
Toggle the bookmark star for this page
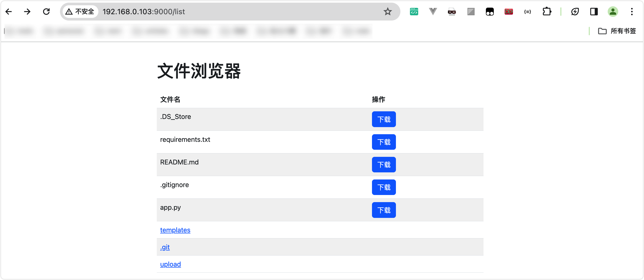pos(387,11)
